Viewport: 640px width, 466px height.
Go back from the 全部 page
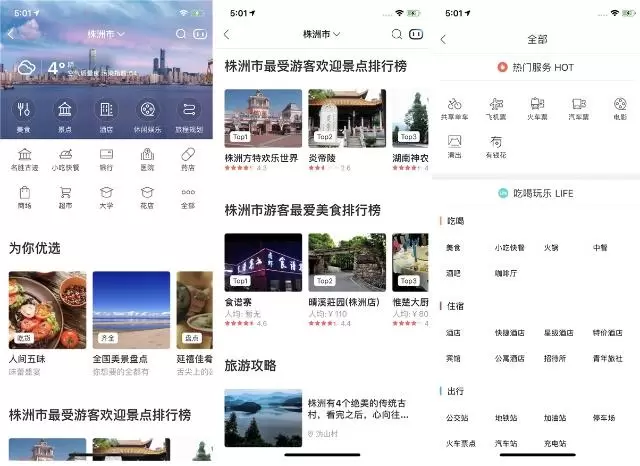pyautogui.click(x=444, y=39)
